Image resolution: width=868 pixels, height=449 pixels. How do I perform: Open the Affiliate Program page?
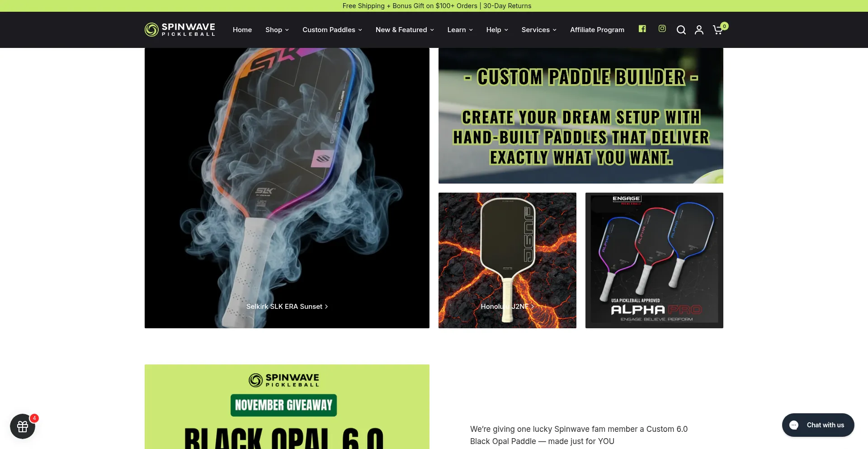(597, 30)
